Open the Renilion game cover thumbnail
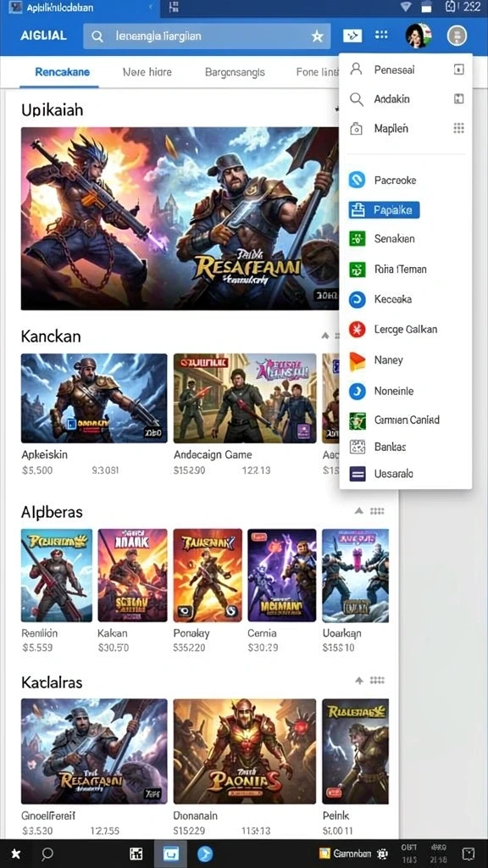 tap(57, 576)
